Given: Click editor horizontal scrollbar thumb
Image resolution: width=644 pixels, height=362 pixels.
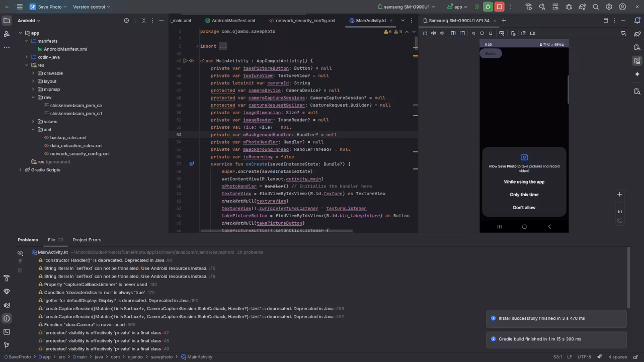Looking at the screenshot, I should (x=277, y=231).
